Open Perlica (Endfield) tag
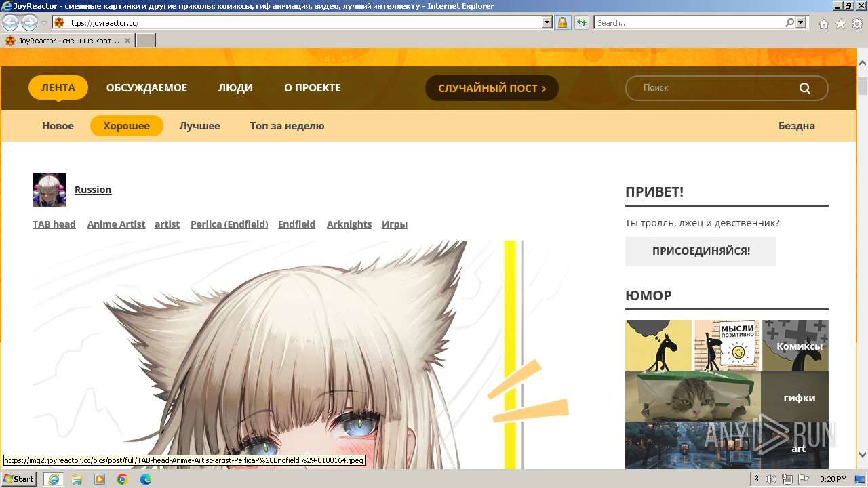868x488 pixels. [229, 224]
